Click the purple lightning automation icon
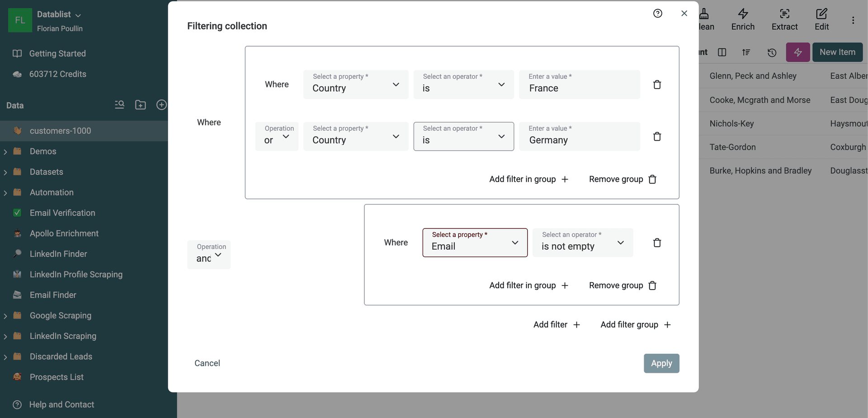The width and height of the screenshot is (868, 418). [798, 52]
